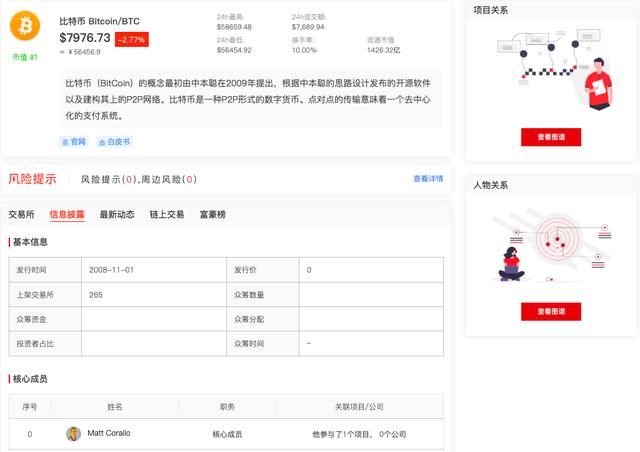
Task: Switch to the 最新动态 tab
Action: (117, 214)
